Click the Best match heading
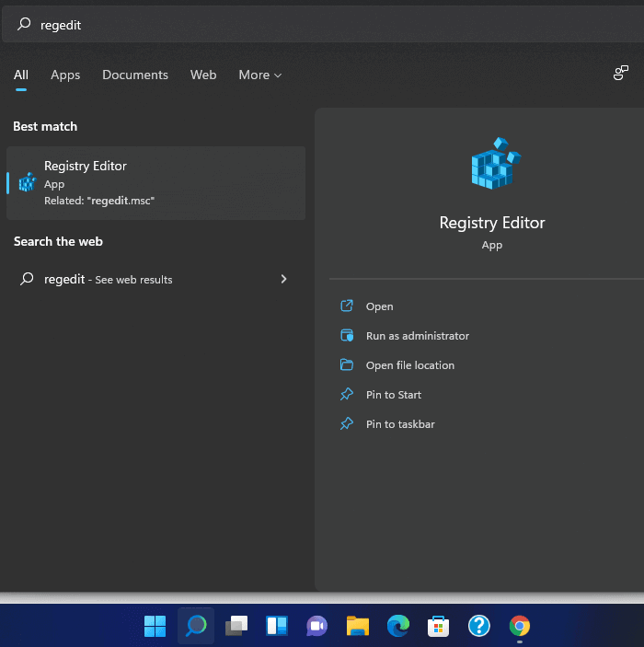This screenshot has height=647, width=644. 45,126
